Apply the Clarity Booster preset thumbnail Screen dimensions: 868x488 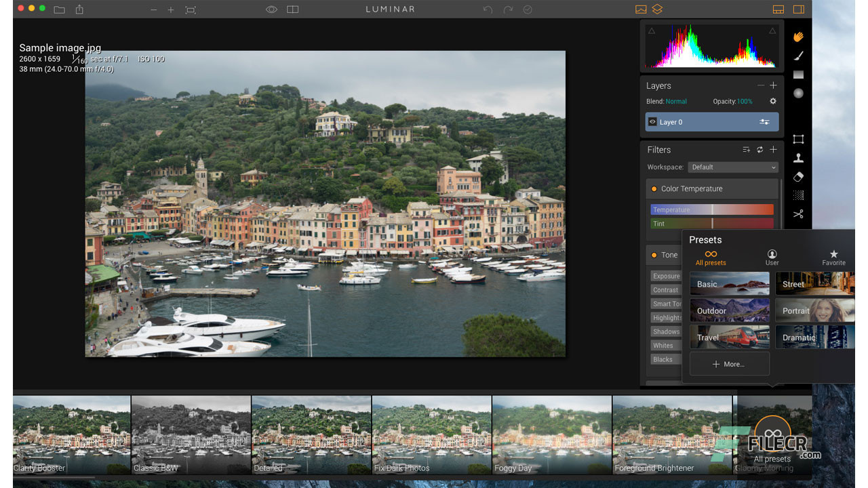72,435
